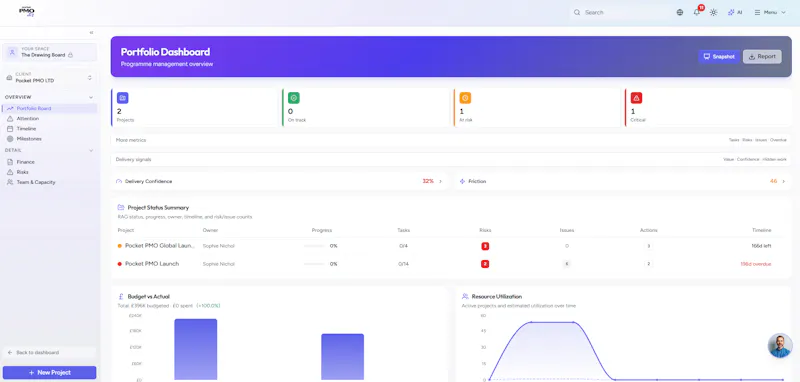
Task: Click the Project Status Summary folder icon
Action: 121,208
